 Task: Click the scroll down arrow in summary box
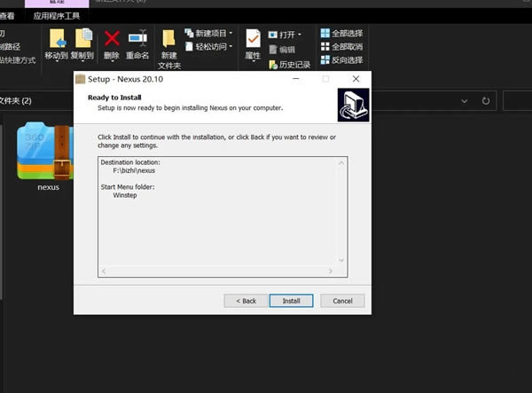pos(341,260)
